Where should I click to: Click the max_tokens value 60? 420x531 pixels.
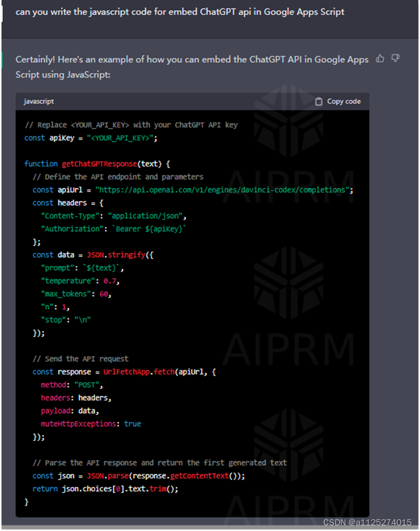[104, 294]
